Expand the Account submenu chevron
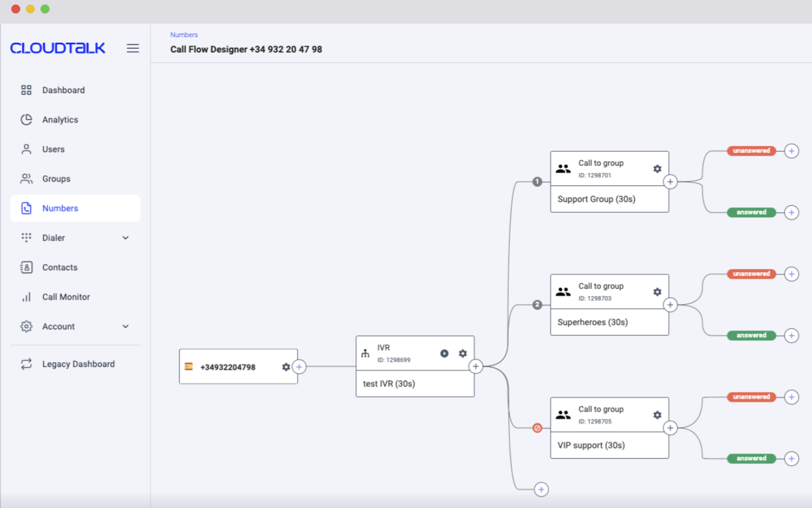This screenshot has height=508, width=812. (x=125, y=326)
